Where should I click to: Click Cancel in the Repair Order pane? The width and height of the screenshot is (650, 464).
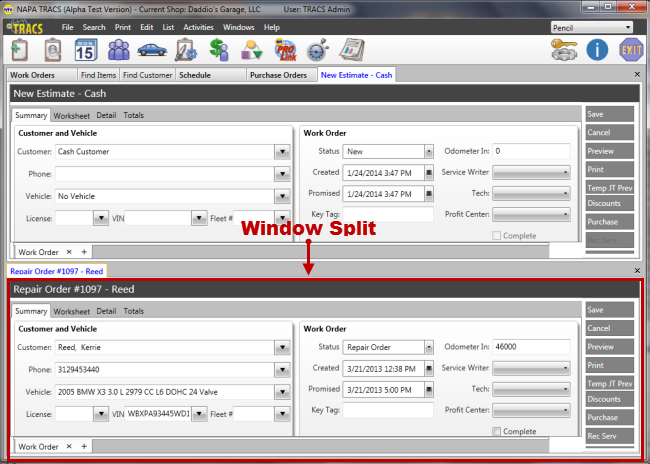tap(609, 328)
